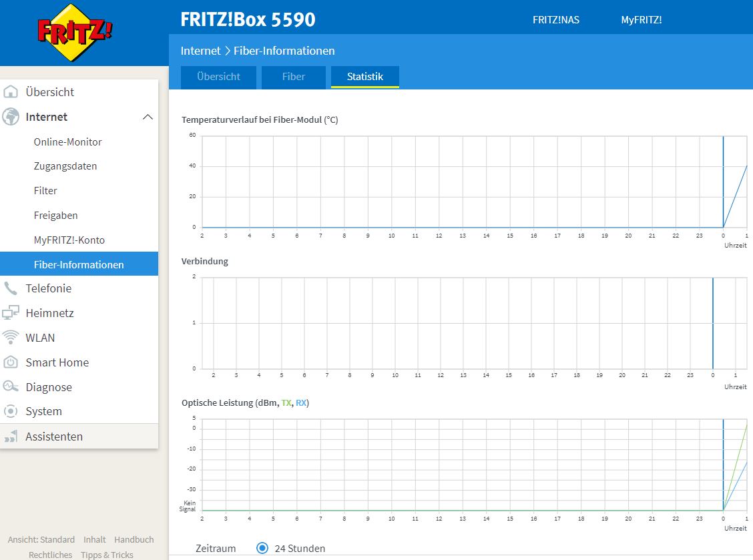This screenshot has width=753, height=560.
Task: Open the Tipps & Tricks footer link
Action: (107, 555)
